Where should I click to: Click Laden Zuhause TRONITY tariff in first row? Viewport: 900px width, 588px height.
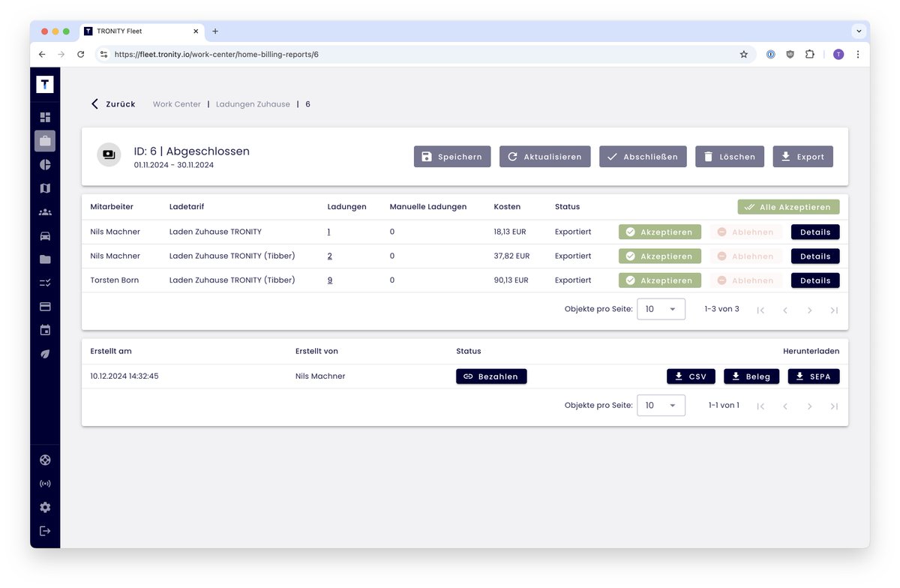[215, 232]
